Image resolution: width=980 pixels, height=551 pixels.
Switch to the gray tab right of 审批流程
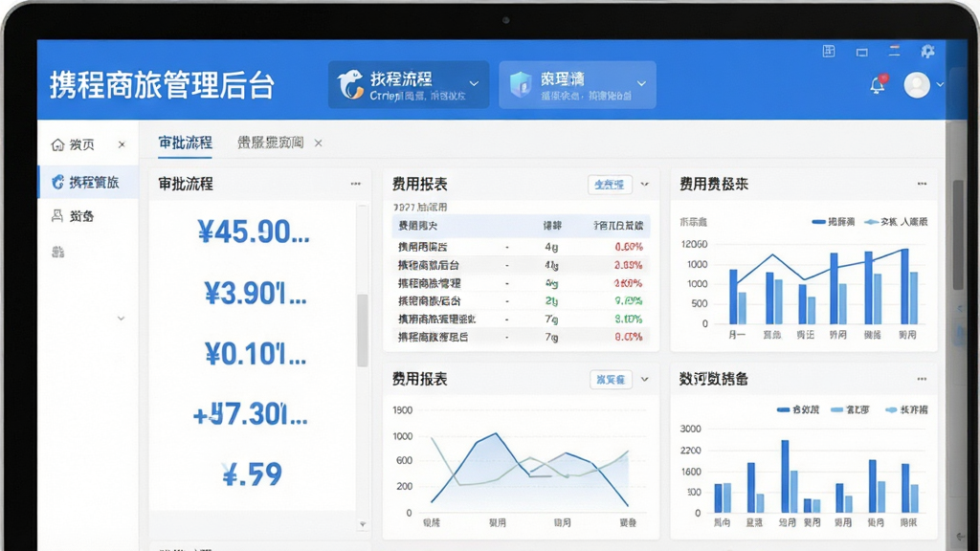(x=270, y=143)
